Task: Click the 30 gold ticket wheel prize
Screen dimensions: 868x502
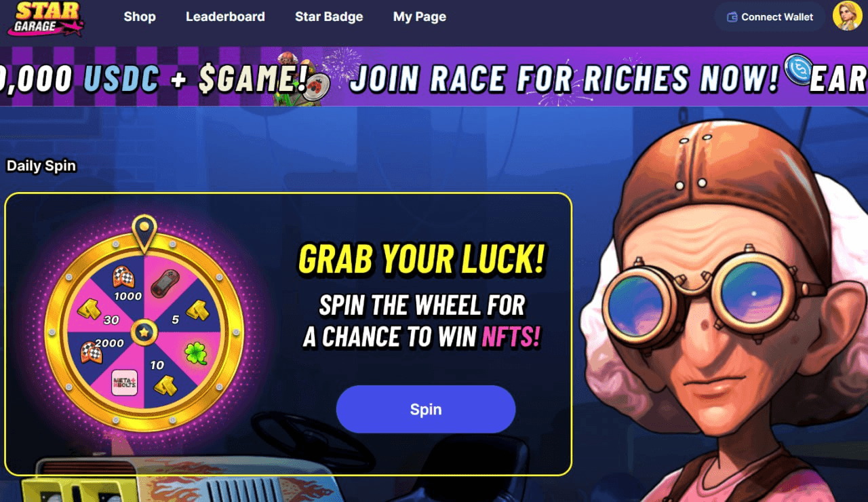Action: point(99,313)
